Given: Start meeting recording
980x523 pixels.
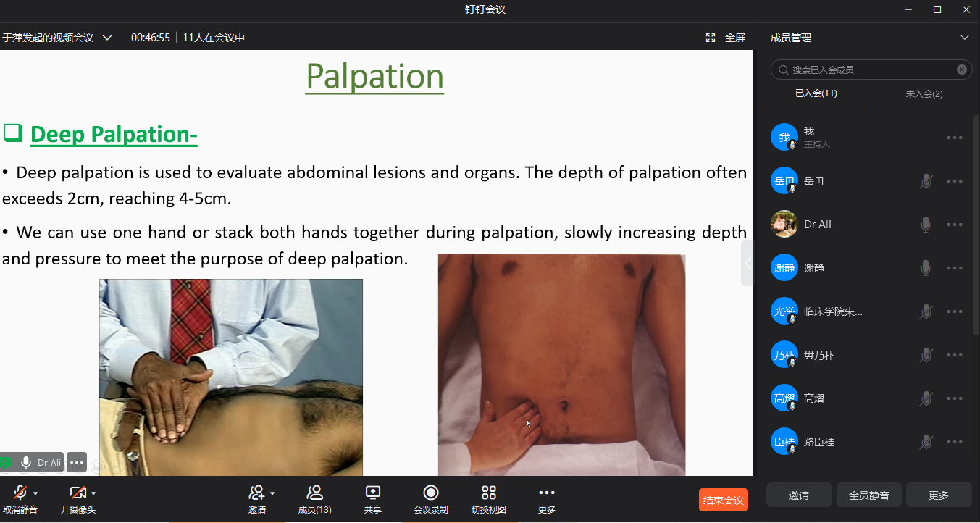Looking at the screenshot, I should pyautogui.click(x=431, y=493).
